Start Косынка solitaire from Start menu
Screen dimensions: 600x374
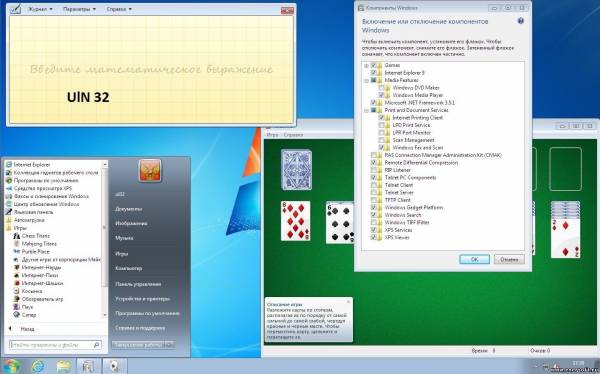tap(16, 291)
